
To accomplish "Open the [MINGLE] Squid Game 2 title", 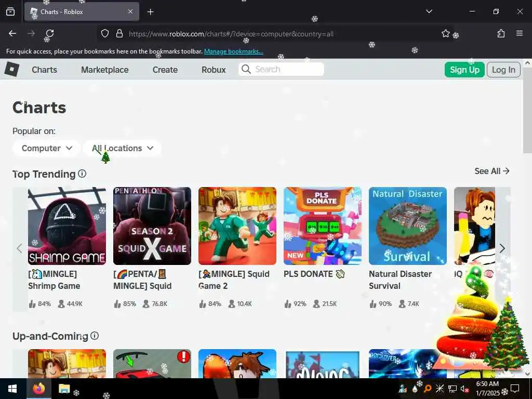I will tap(234, 280).
